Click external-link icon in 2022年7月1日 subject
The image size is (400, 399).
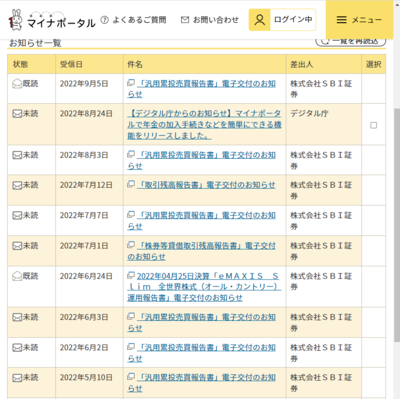[131, 245]
